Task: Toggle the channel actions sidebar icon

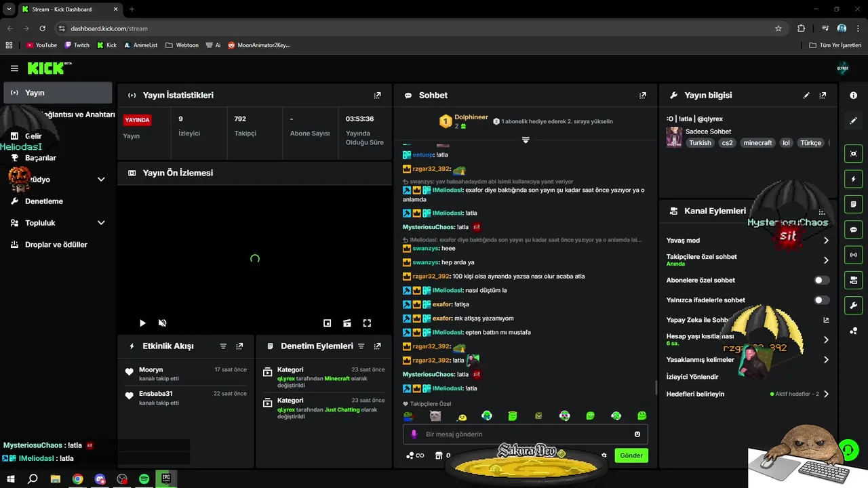Action: tap(854, 280)
